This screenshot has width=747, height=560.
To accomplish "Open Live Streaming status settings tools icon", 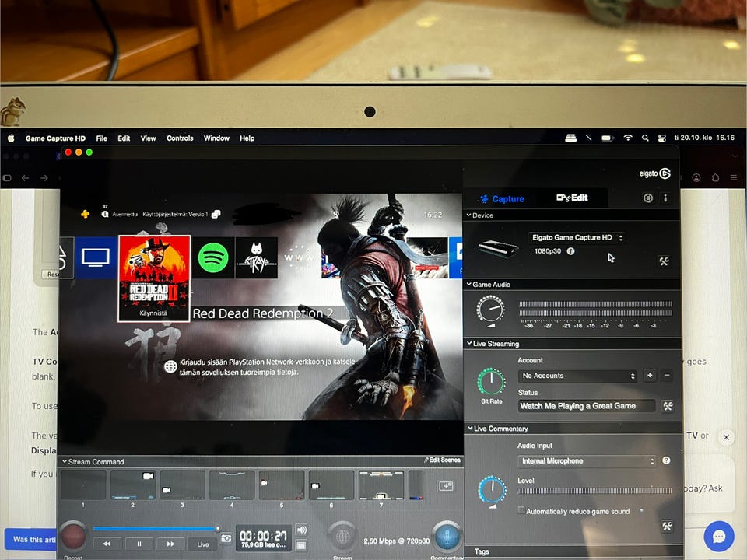I will [668, 406].
